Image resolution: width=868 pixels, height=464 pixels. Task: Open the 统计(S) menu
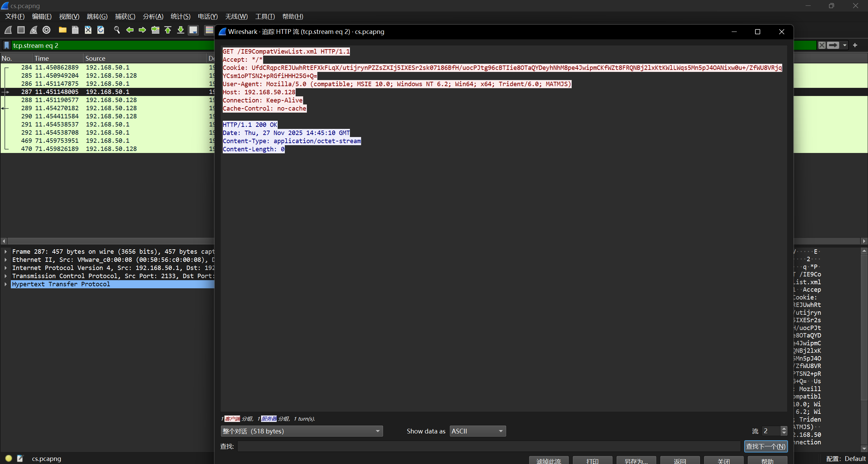coord(180,17)
